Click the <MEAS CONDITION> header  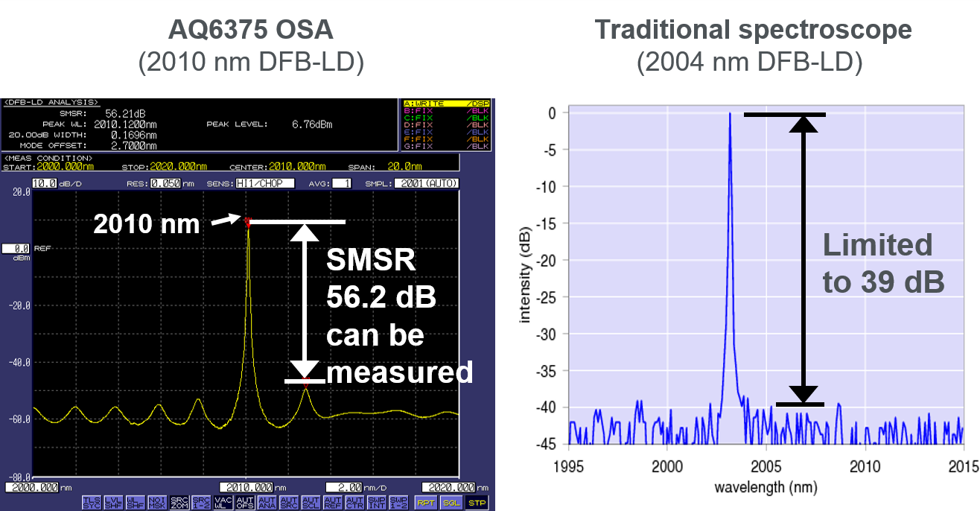48,157
